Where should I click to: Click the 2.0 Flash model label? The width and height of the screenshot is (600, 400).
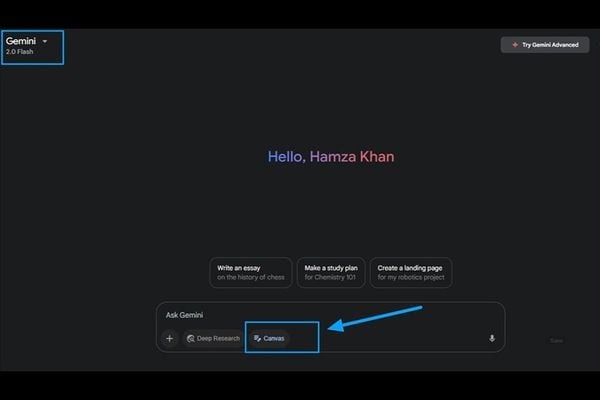(x=20, y=52)
